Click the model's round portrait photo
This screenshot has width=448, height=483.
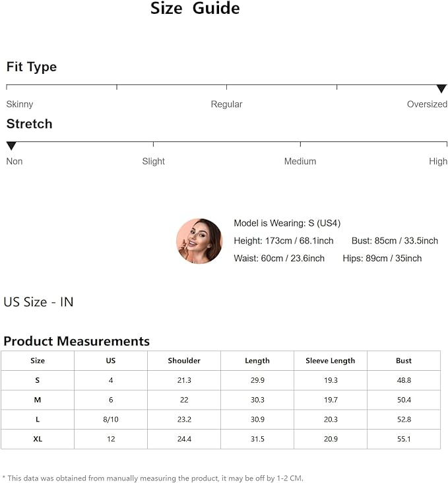point(199,241)
